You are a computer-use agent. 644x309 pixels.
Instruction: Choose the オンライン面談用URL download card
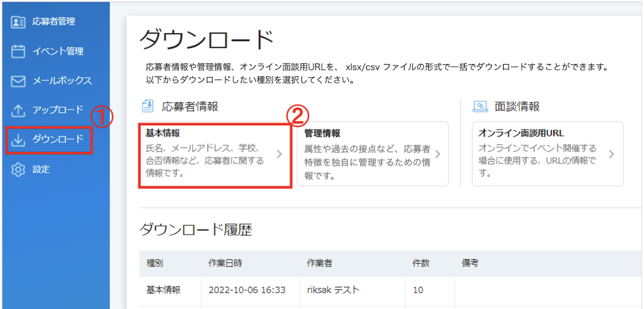point(548,154)
